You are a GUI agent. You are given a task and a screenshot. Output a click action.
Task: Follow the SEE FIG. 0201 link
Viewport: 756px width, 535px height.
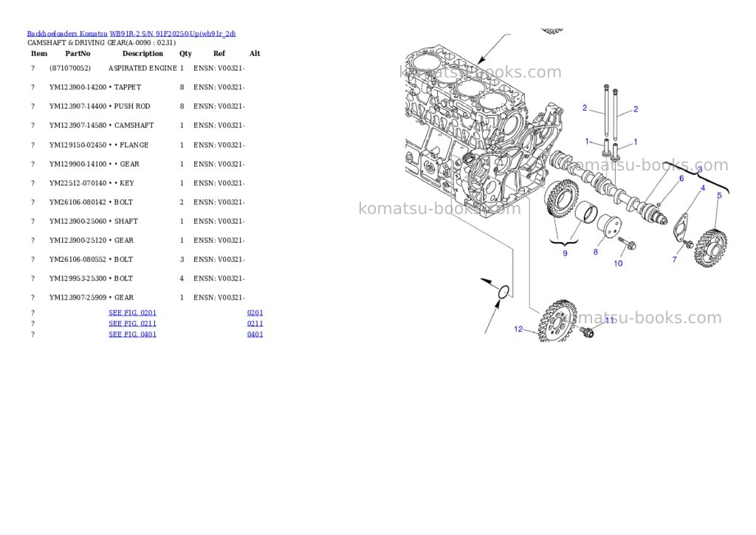(x=133, y=313)
